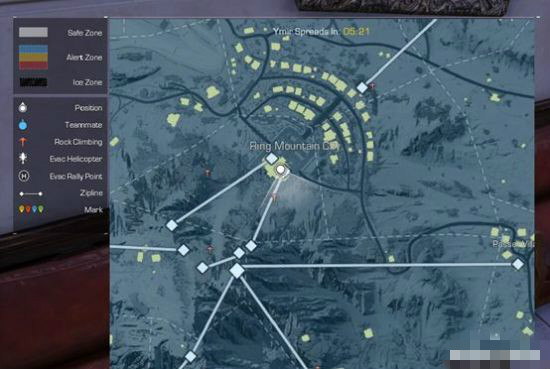550x369 pixels.
Task: Click the Zipline line icon in the legend
Action: 31,194
